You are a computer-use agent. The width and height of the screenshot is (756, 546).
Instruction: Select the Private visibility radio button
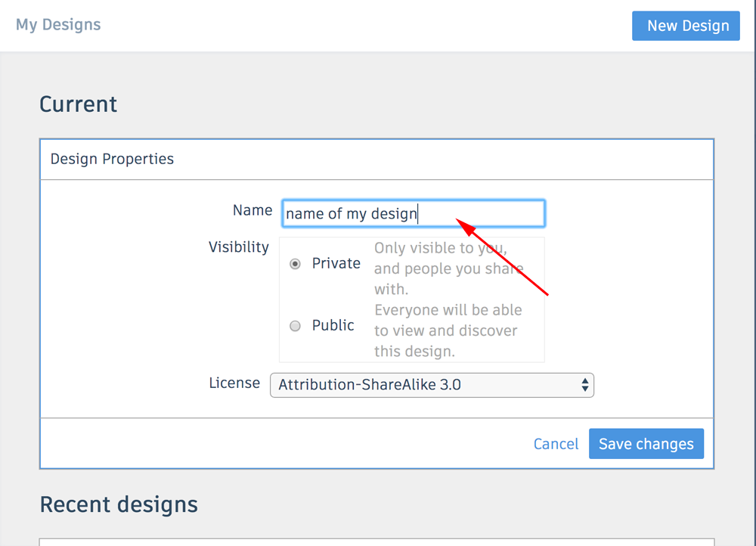point(295,264)
